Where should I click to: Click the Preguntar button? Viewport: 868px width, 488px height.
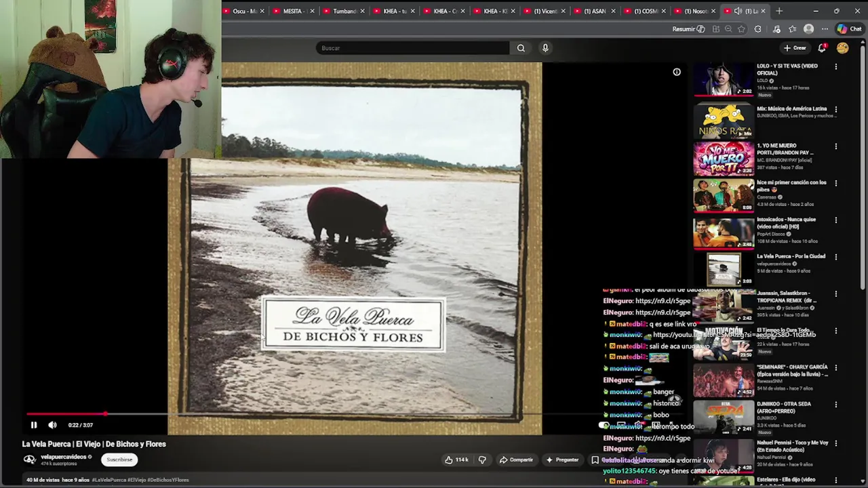point(563,460)
